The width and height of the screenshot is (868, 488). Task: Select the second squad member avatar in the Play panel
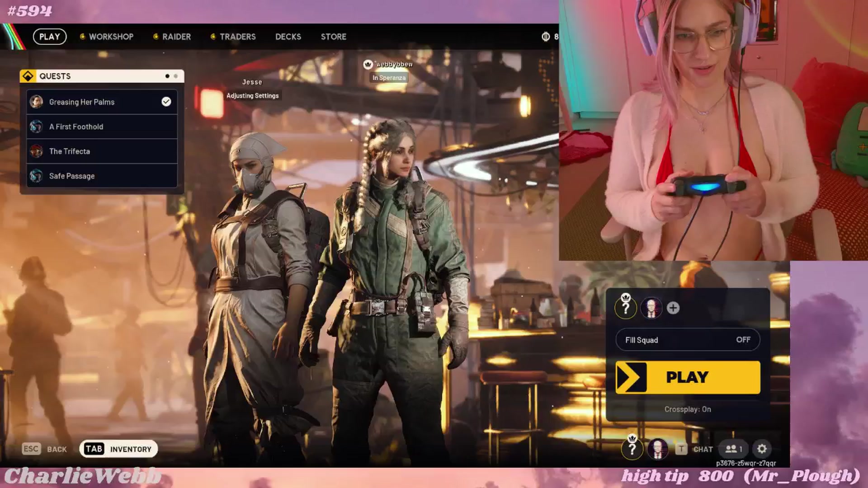pos(651,308)
